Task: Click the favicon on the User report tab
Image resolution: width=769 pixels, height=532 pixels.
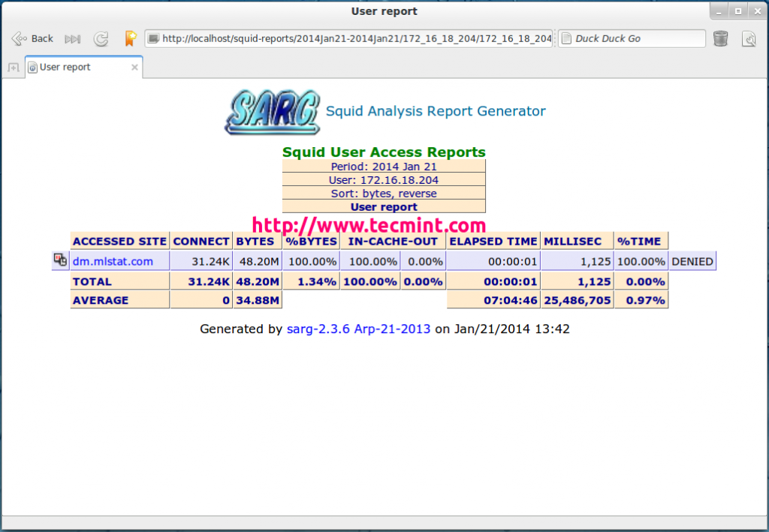Action: pos(32,66)
